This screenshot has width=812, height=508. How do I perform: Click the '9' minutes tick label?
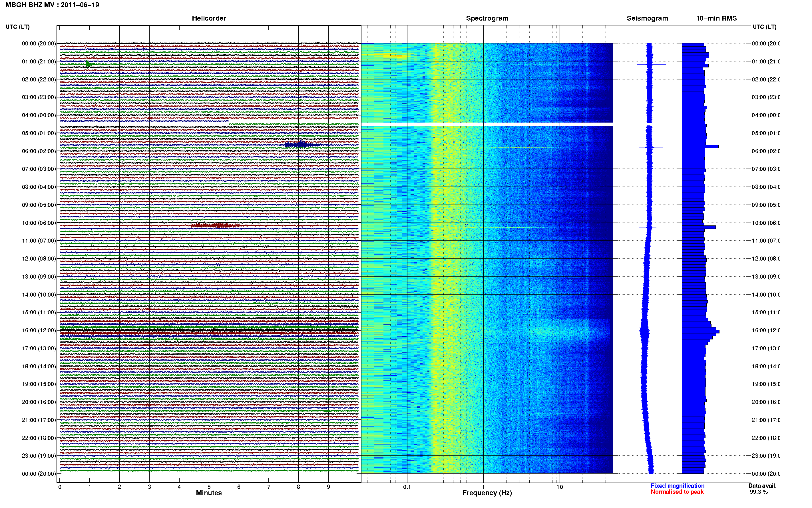point(328,487)
